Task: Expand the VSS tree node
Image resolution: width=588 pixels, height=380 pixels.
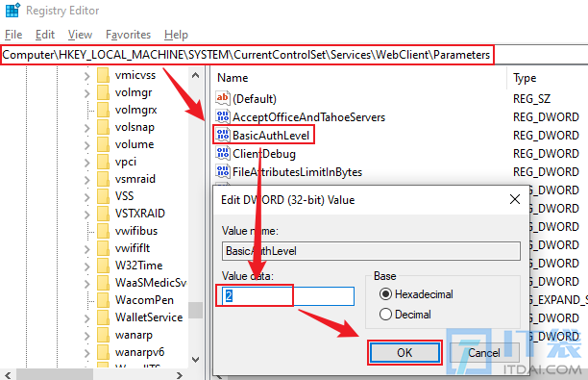Action: pyautogui.click(x=87, y=197)
